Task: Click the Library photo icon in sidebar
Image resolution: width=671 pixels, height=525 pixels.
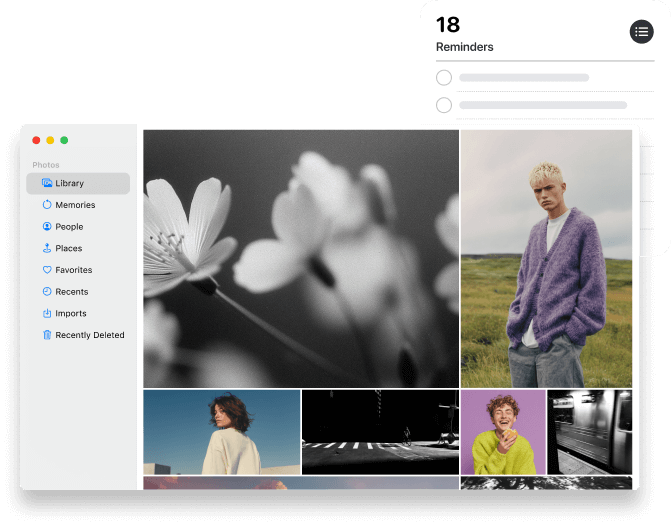Action: point(46,183)
